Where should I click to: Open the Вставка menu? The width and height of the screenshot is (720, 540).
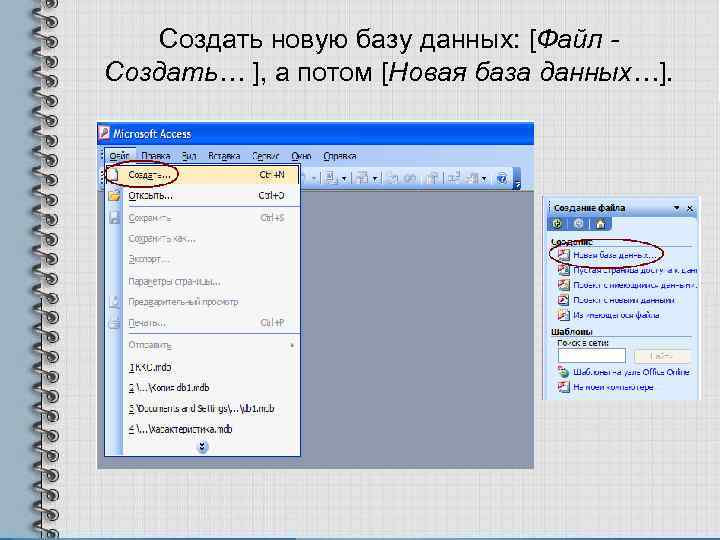224,156
